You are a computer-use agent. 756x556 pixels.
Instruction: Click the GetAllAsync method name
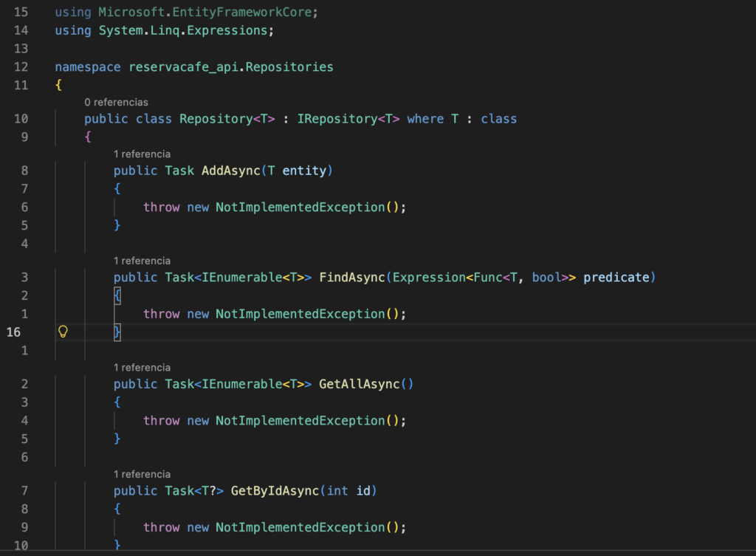pyautogui.click(x=359, y=384)
